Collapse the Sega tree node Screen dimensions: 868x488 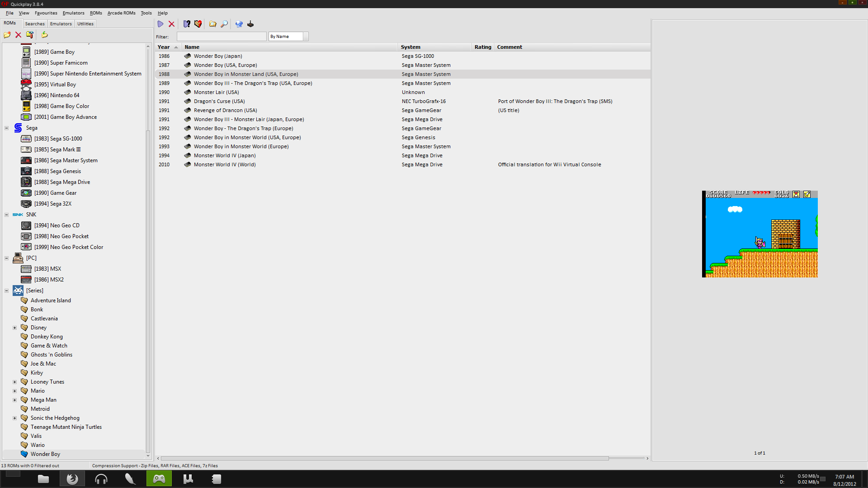tap(7, 128)
